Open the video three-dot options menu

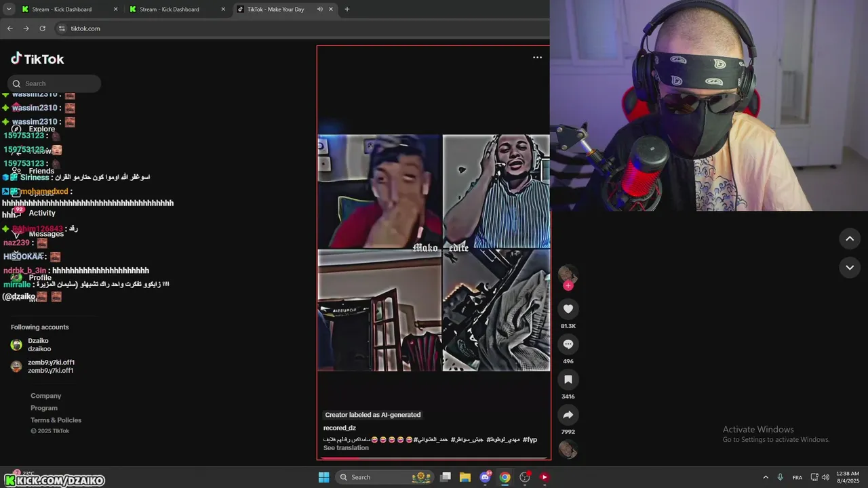[x=537, y=58]
